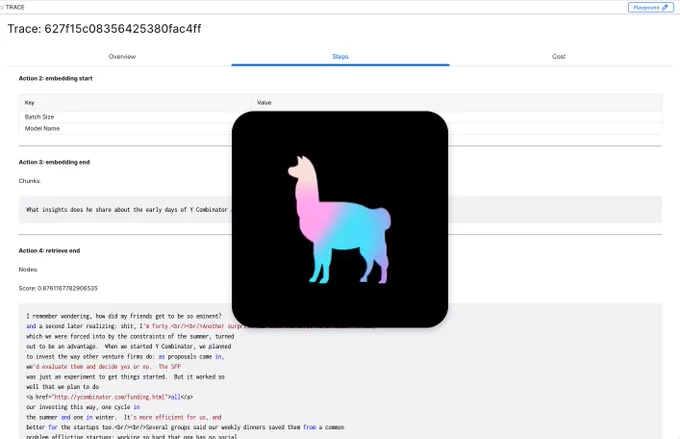Click line 'which we were forced into by the constraints'

pyautogui.click(x=130, y=336)
